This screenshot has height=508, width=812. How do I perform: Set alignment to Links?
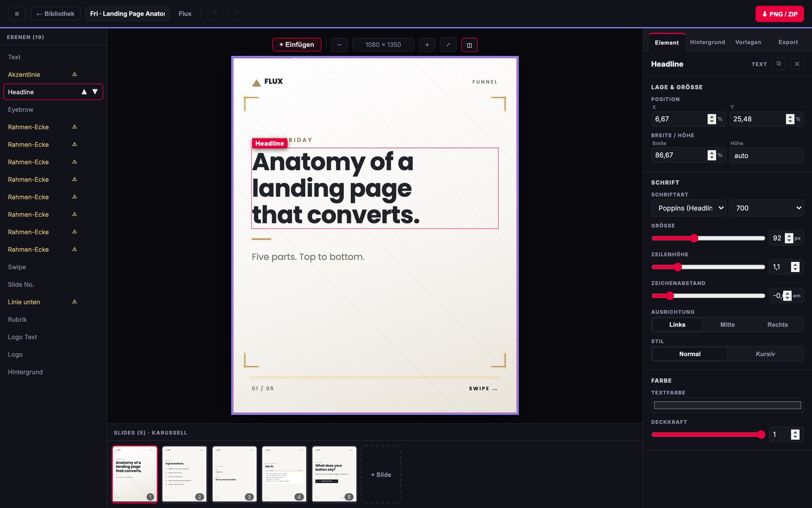click(677, 325)
